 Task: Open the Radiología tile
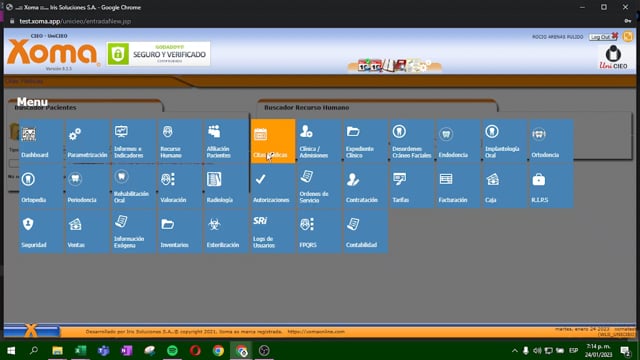click(227, 186)
